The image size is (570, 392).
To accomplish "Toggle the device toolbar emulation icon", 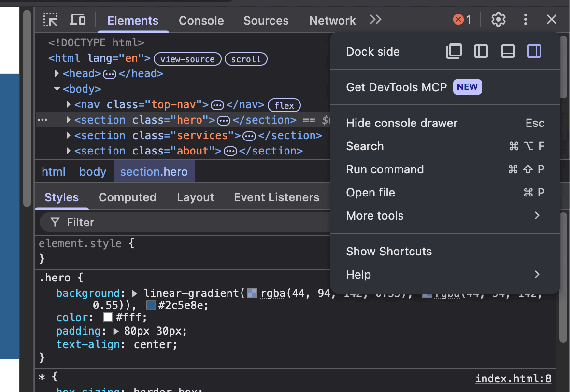I will tap(77, 20).
